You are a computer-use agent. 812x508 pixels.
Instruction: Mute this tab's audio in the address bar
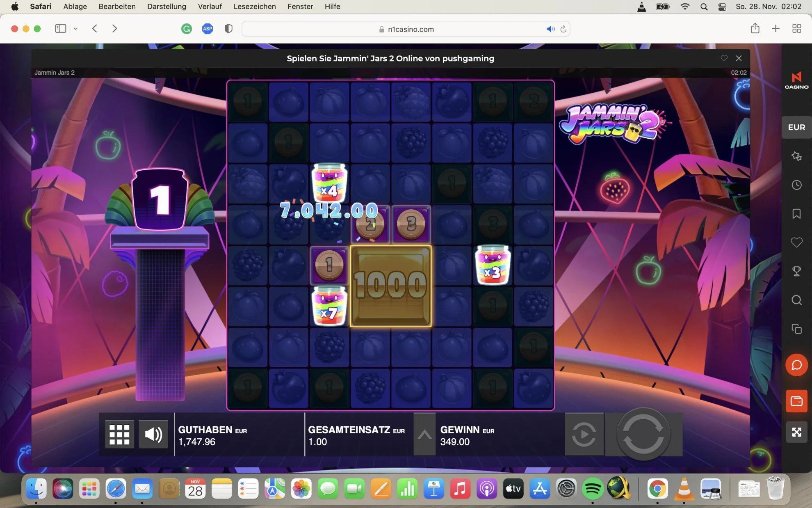click(550, 29)
